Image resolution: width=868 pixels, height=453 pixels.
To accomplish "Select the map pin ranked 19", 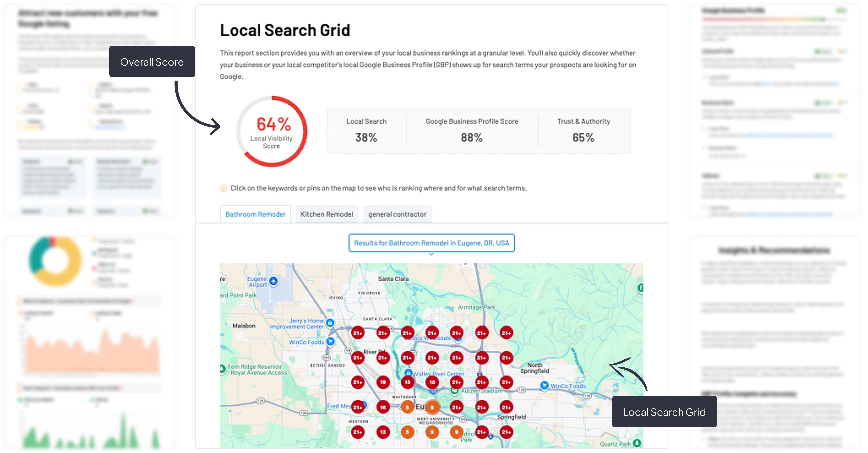I will [383, 382].
